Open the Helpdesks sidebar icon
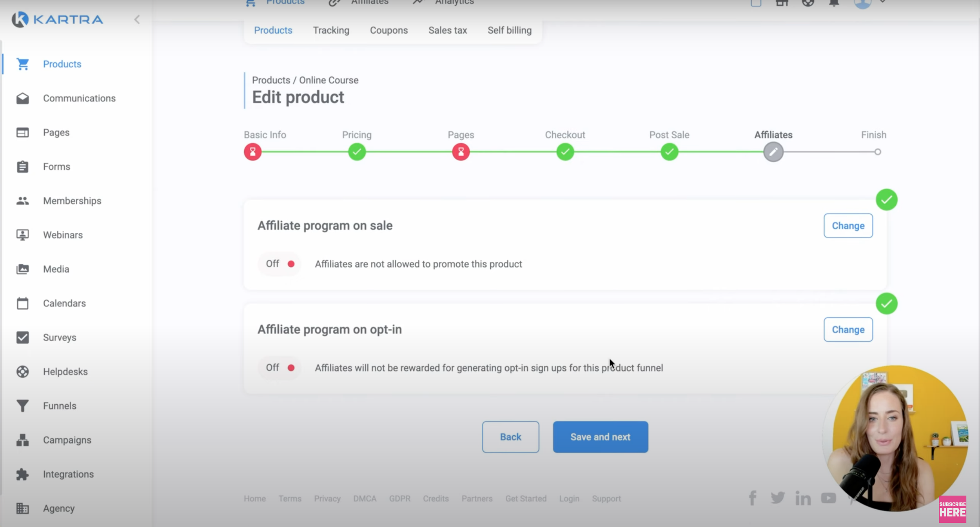980x527 pixels. point(22,371)
